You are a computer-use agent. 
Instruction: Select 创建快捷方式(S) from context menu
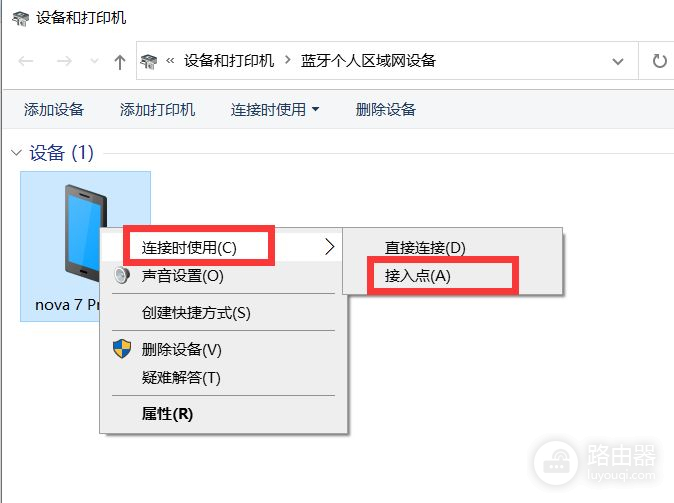[x=196, y=312]
